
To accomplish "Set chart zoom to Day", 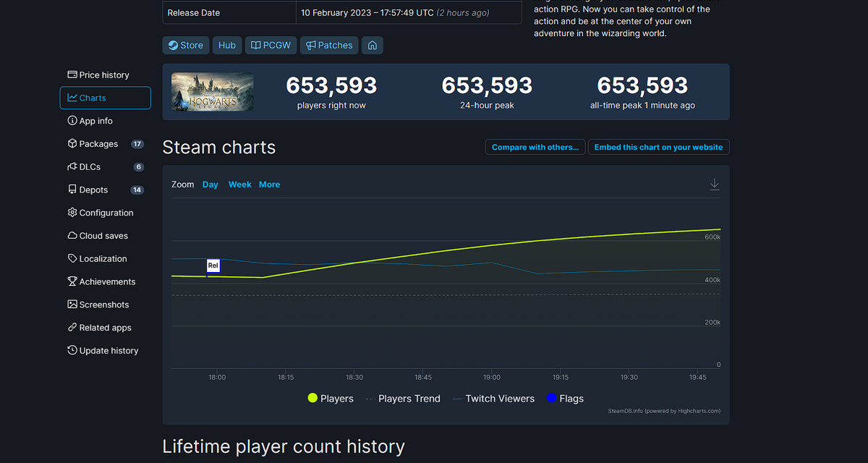I will pos(210,184).
